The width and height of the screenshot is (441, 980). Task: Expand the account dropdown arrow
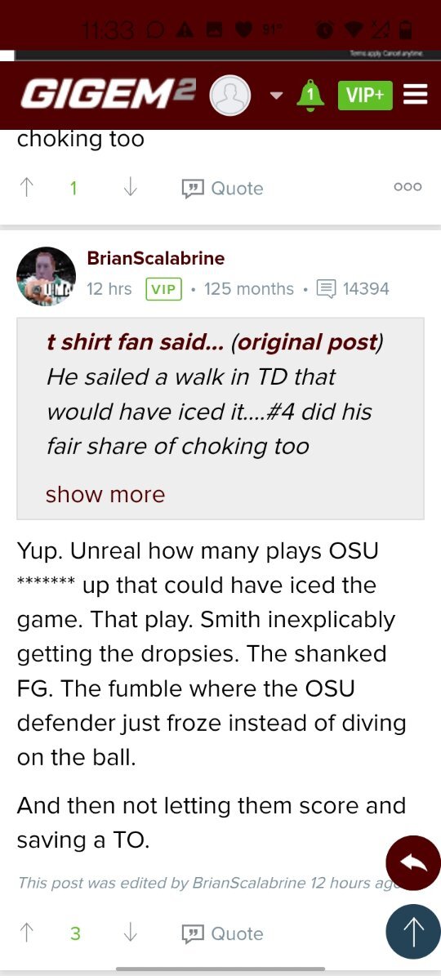pyautogui.click(x=276, y=96)
